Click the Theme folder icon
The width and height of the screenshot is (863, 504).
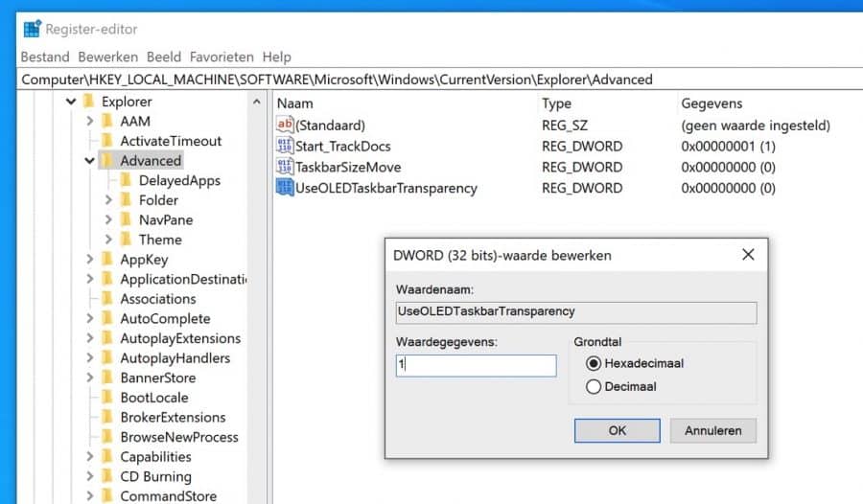click(126, 240)
